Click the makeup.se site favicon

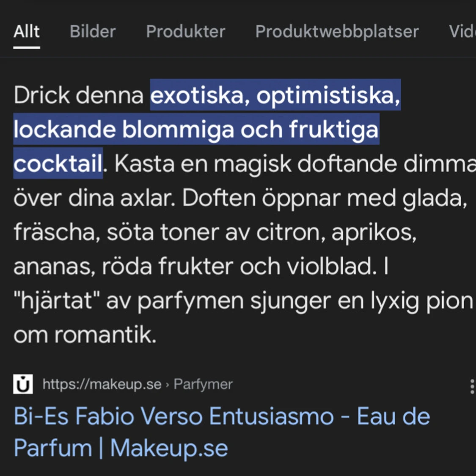(23, 384)
